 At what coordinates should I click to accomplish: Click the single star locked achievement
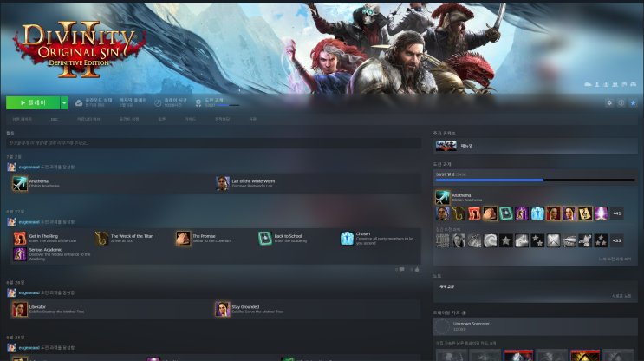pyautogui.click(x=506, y=240)
